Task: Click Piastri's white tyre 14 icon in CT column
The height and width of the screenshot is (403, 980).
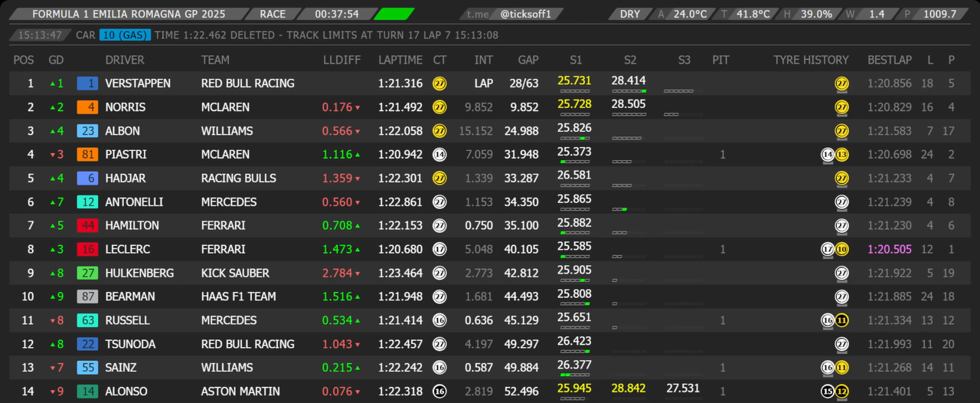Action: (439, 155)
